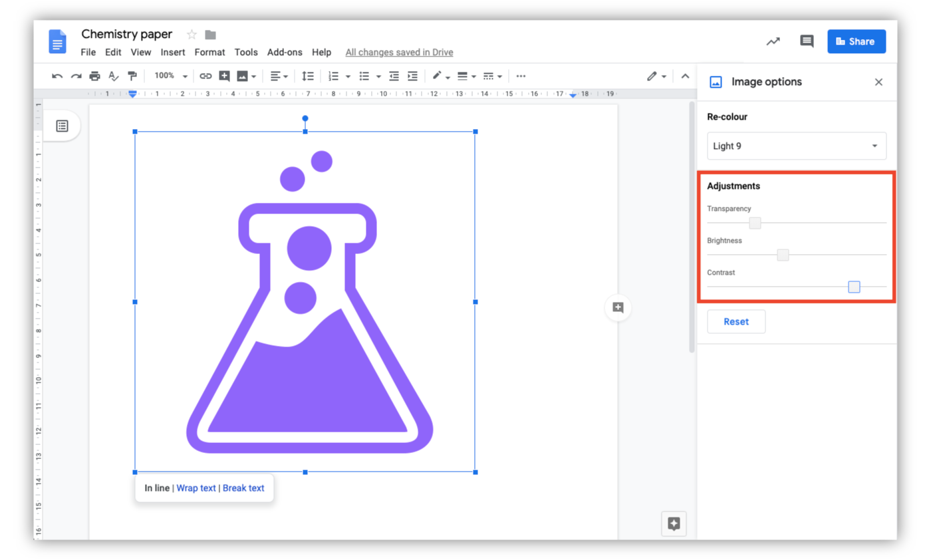The width and height of the screenshot is (931, 560).
Task: Click the Google Docs home icon
Action: pos(58,41)
